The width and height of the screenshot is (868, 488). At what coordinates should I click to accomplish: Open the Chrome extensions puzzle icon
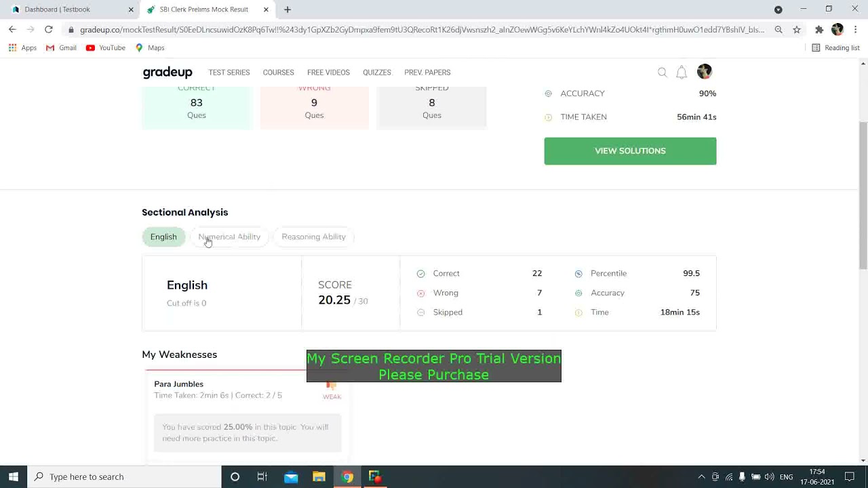tap(819, 30)
